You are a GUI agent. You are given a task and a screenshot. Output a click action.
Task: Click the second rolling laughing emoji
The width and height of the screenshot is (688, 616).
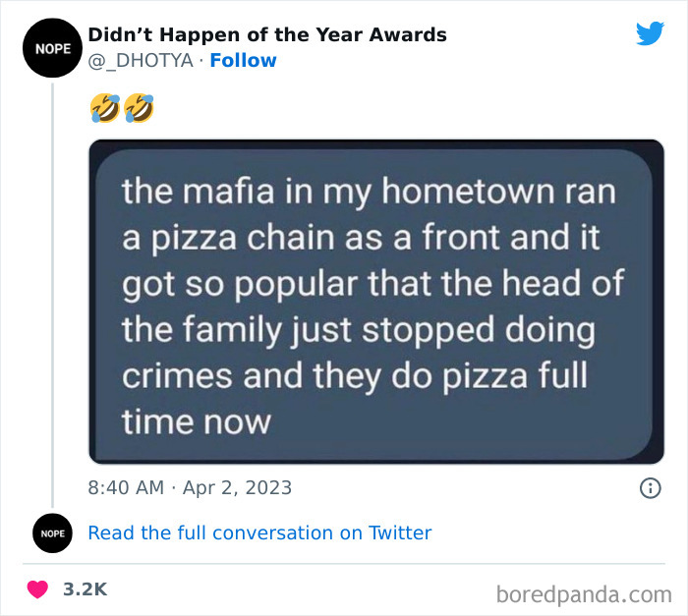[140, 108]
